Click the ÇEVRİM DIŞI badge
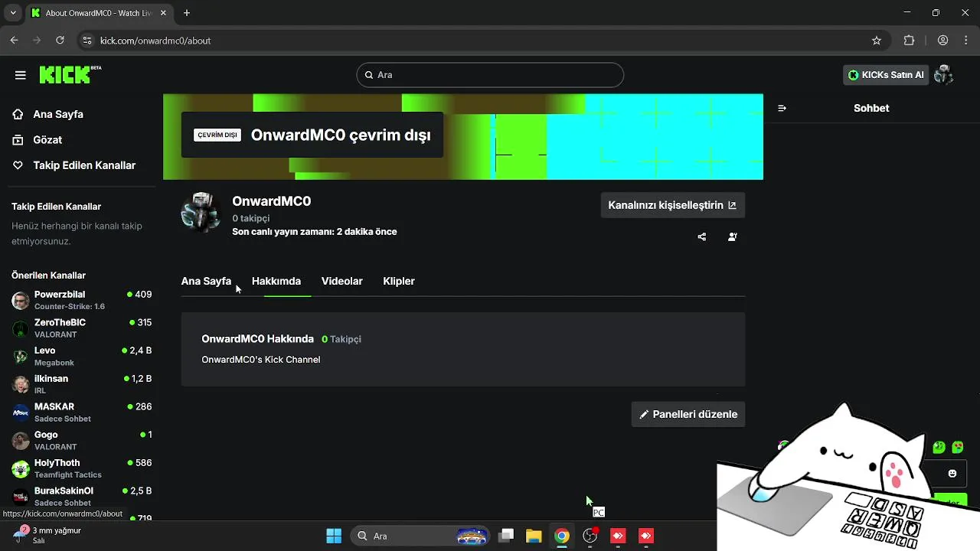 (x=217, y=135)
